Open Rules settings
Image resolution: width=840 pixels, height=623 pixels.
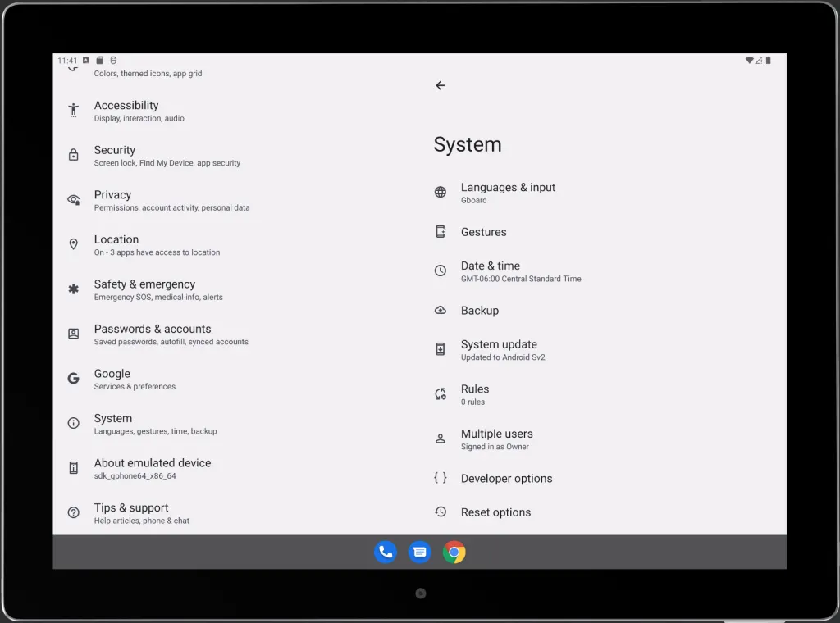(603, 394)
